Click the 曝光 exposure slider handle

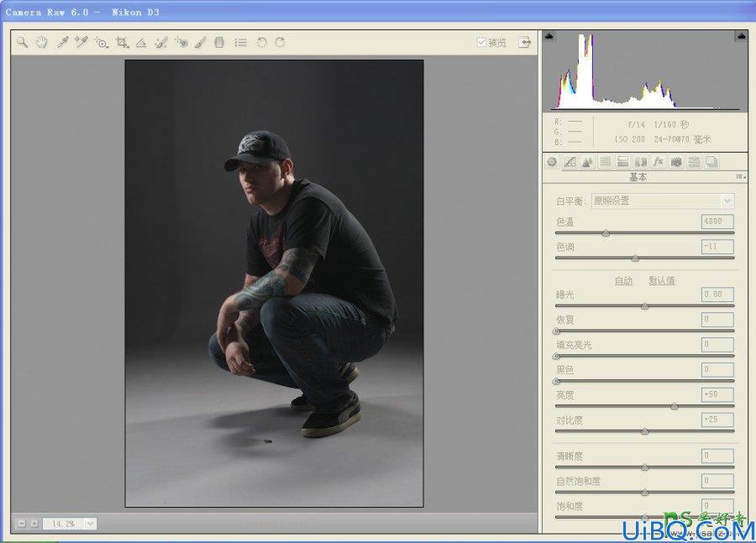645,306
